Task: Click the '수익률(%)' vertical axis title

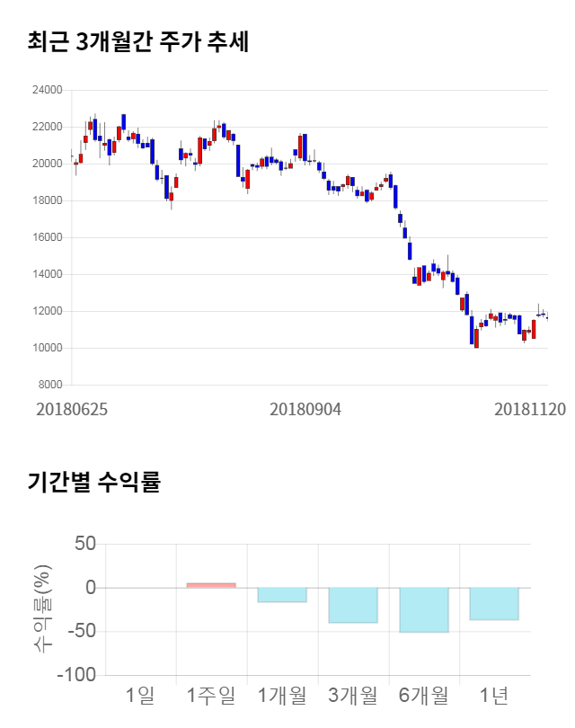Action: click(x=42, y=608)
